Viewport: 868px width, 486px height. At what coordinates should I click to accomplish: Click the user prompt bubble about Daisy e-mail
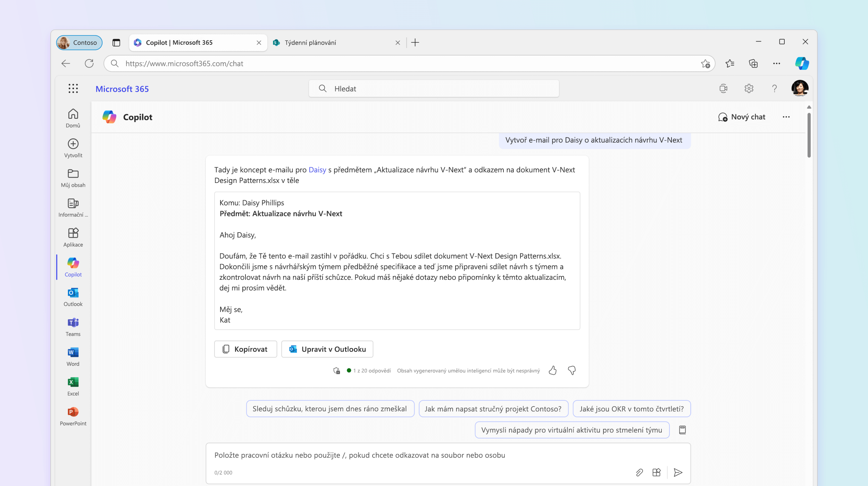pyautogui.click(x=595, y=140)
